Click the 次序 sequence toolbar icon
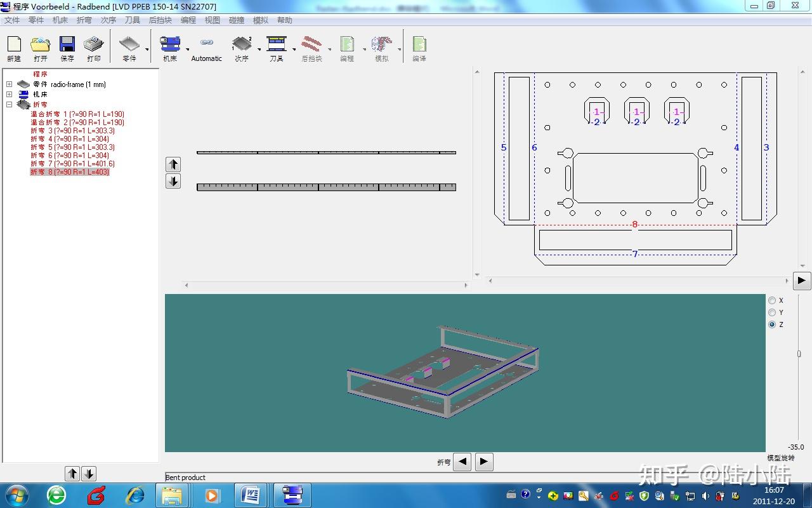 point(242,48)
